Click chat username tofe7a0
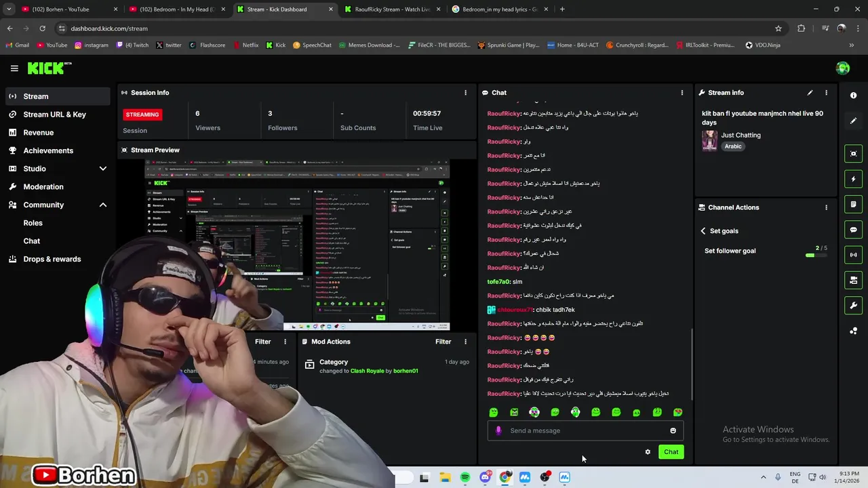The image size is (868, 488). [498, 282]
